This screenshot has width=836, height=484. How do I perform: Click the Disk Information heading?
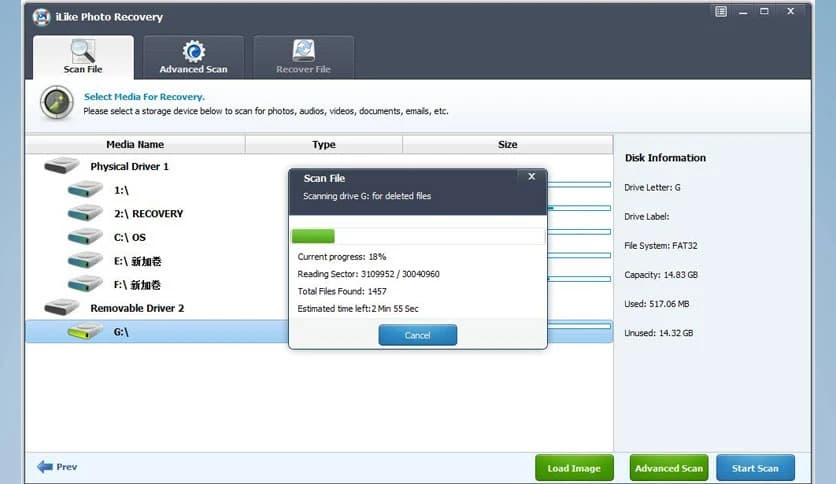point(665,158)
